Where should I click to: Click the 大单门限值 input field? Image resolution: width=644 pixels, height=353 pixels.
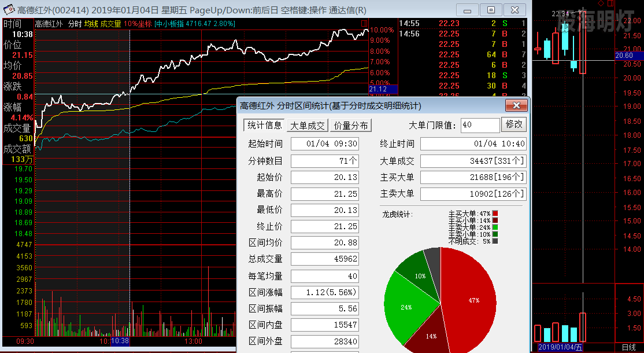click(x=480, y=125)
